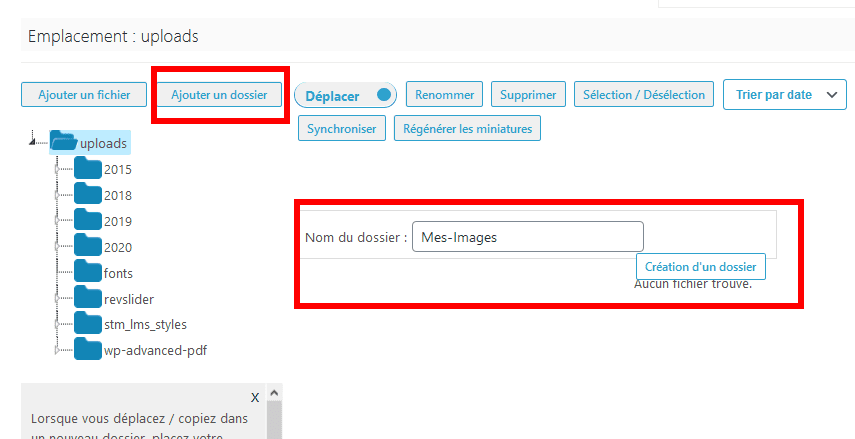The width and height of the screenshot is (855, 439).
Task: Select the wp-advanced-pdf folder label
Action: click(x=155, y=350)
